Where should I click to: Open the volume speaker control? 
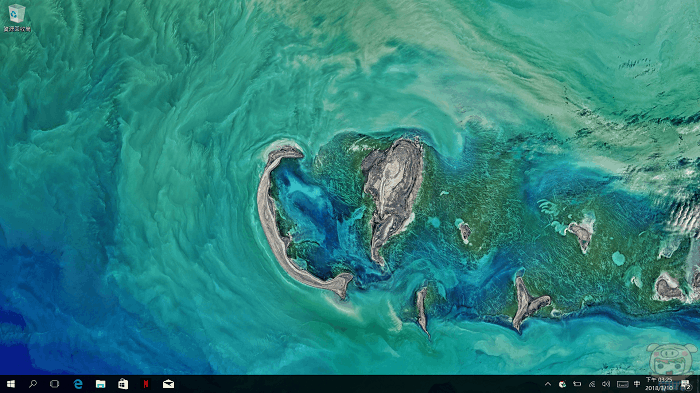click(x=606, y=384)
